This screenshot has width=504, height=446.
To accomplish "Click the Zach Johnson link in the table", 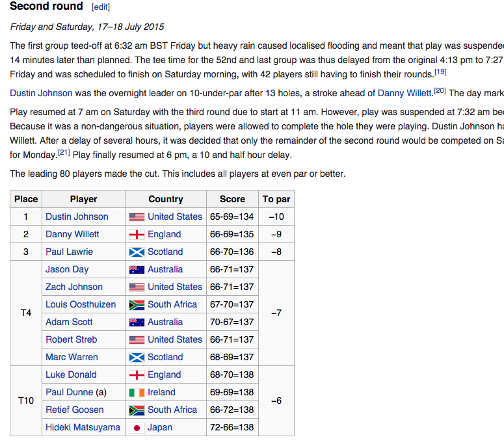I will click(x=73, y=287).
